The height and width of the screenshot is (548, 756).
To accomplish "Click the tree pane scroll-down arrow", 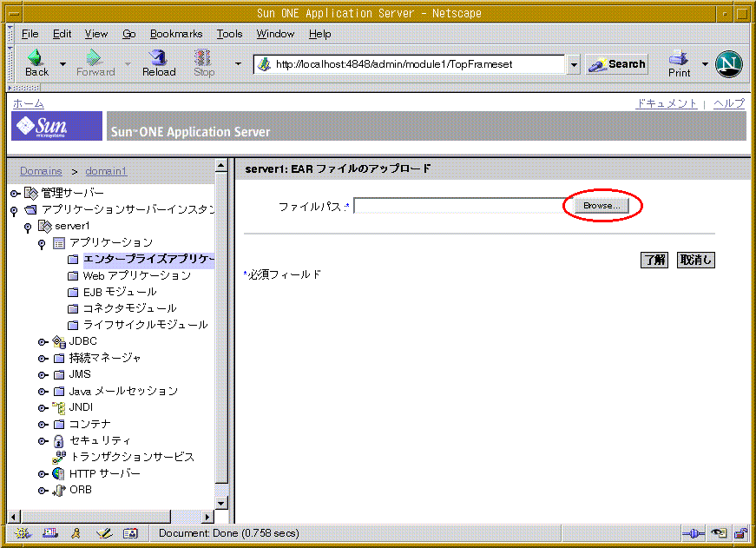I will click(220, 503).
